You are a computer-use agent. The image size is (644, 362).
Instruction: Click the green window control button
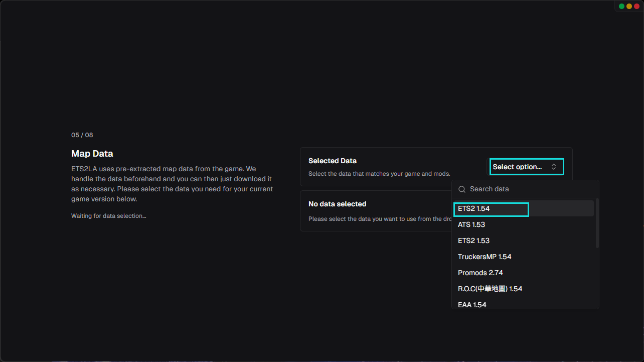621,7
